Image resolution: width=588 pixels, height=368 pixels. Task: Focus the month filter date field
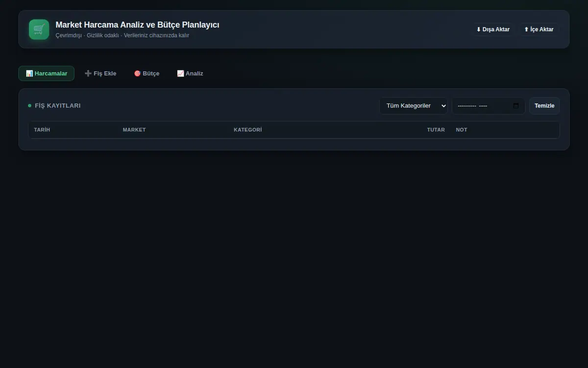pos(488,106)
